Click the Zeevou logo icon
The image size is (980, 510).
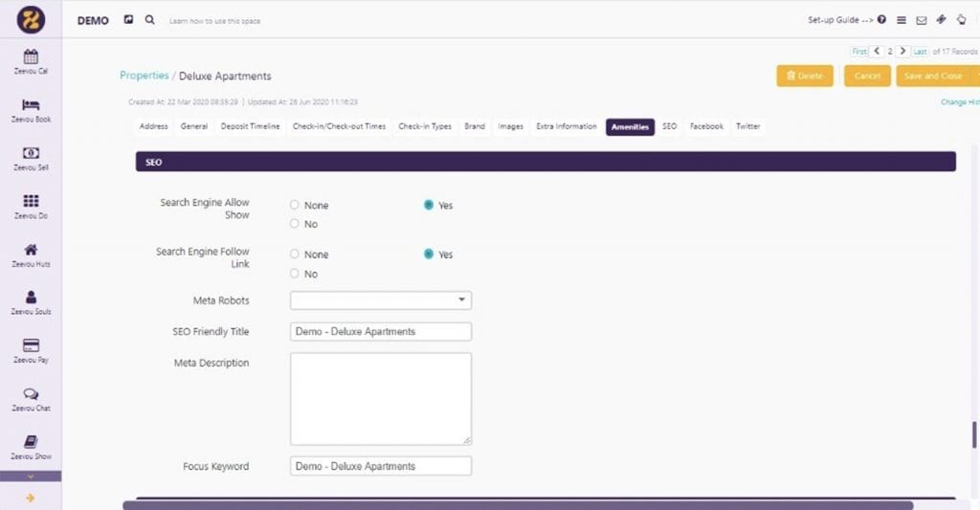[31, 19]
